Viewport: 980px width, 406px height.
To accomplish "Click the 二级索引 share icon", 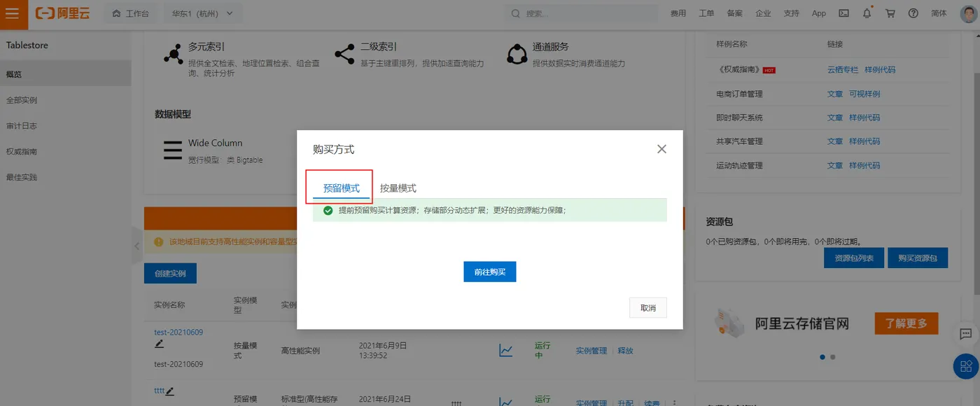I will tap(344, 54).
